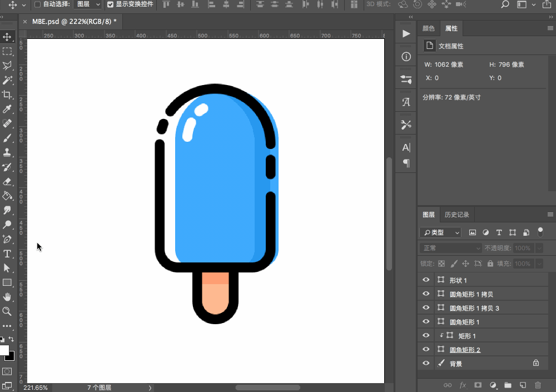The image size is (556, 392).
Task: Uncheck Show Transform Controls checkbox
Action: point(110,4)
